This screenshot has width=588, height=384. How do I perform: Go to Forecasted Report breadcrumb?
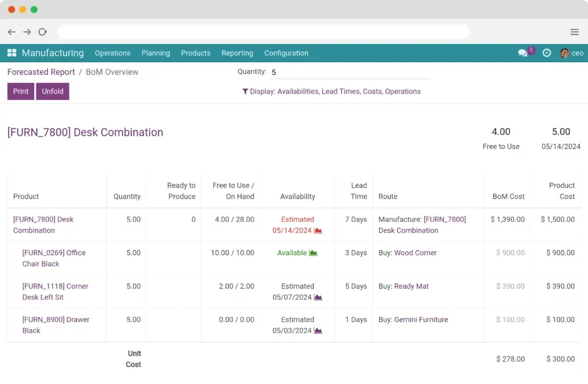click(41, 72)
